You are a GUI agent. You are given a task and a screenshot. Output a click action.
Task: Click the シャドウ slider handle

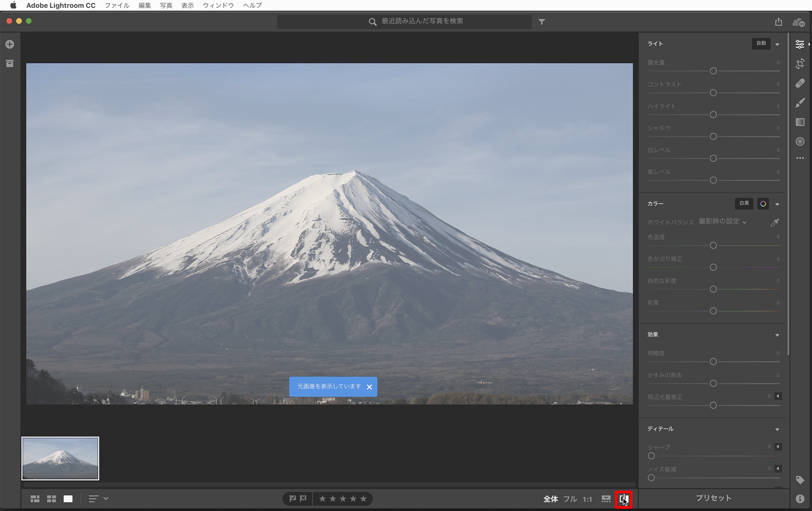click(713, 136)
